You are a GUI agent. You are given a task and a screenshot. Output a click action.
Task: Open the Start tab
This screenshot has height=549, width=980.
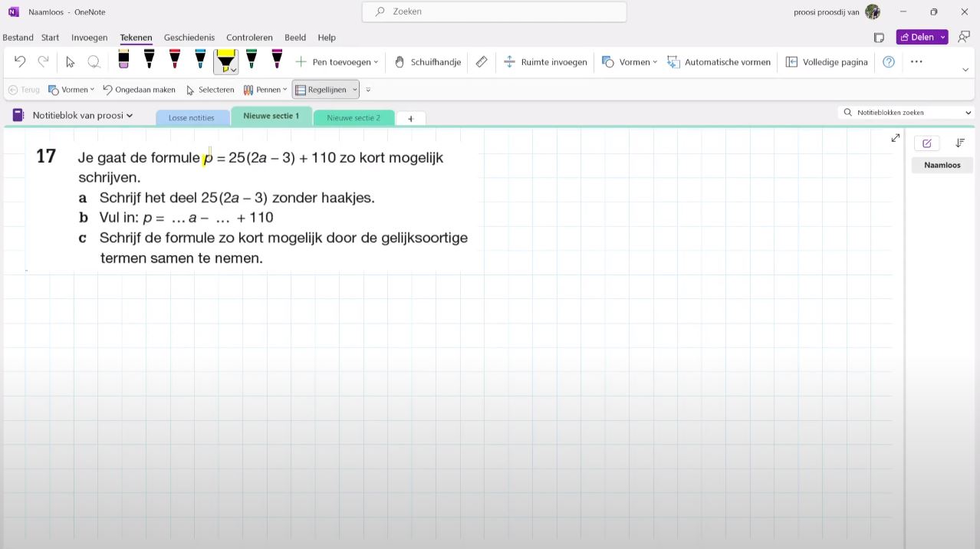[50, 38]
